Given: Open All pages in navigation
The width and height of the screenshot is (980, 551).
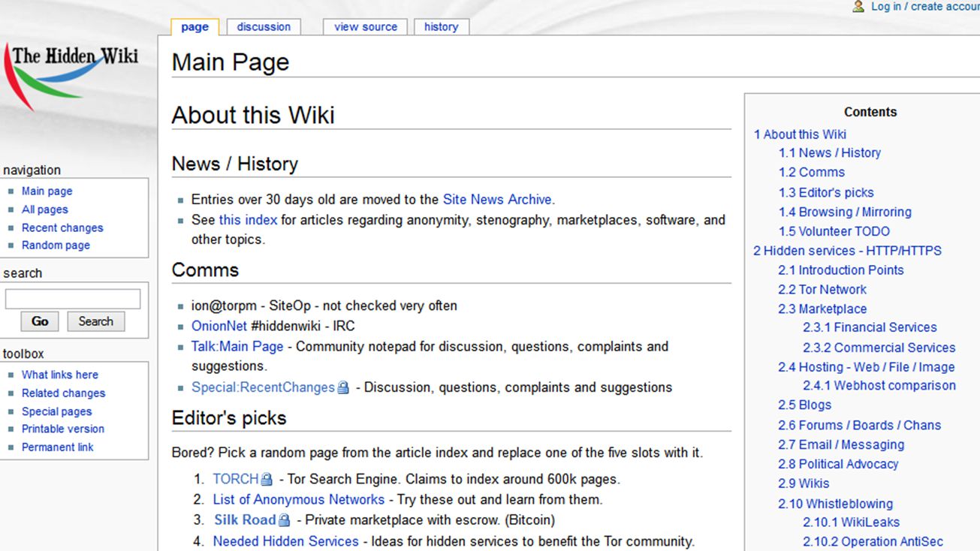Looking at the screenshot, I should tap(45, 209).
